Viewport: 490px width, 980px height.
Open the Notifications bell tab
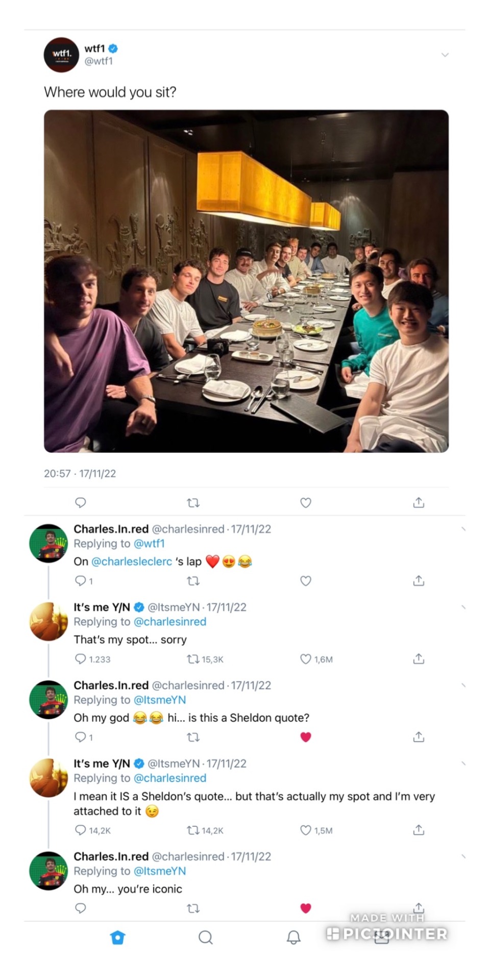(293, 937)
